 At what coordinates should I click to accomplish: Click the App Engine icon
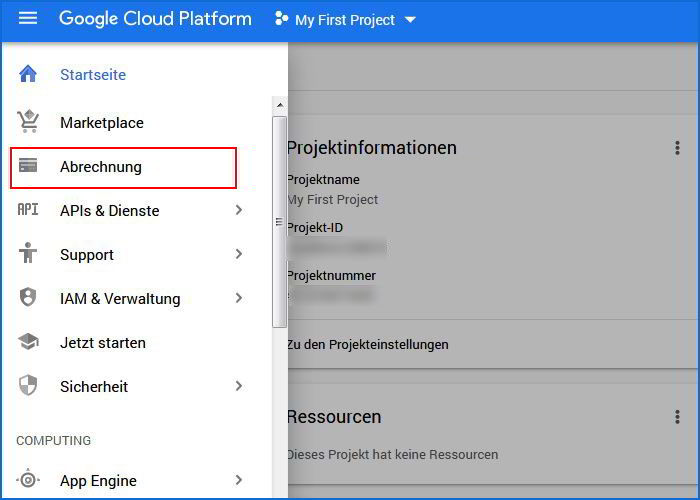coord(28,480)
